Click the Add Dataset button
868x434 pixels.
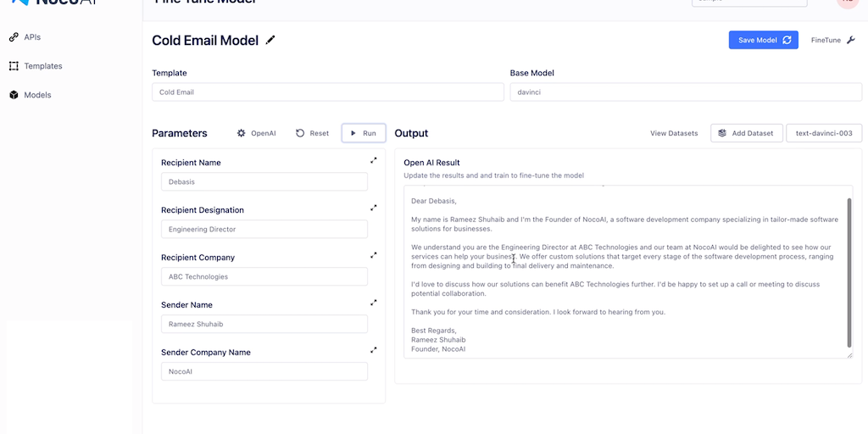746,133
